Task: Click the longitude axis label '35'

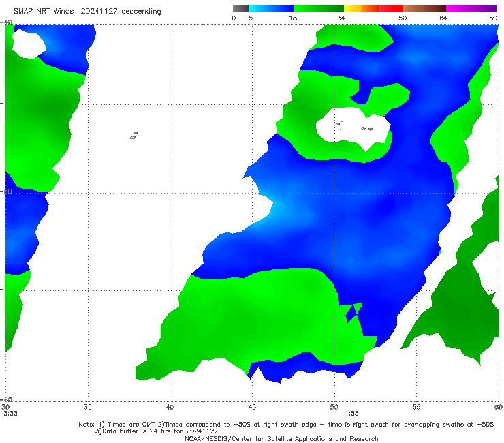Action: pos(88,407)
